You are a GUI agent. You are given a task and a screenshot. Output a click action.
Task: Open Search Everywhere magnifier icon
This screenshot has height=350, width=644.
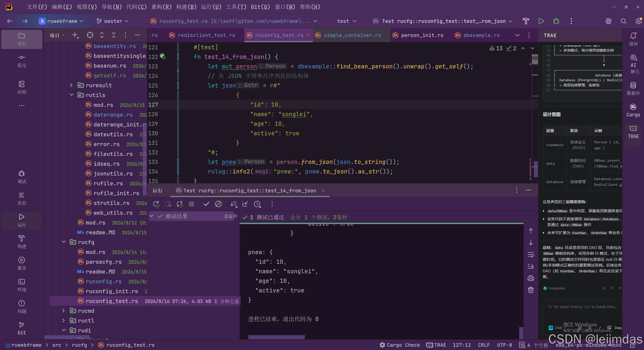click(623, 21)
